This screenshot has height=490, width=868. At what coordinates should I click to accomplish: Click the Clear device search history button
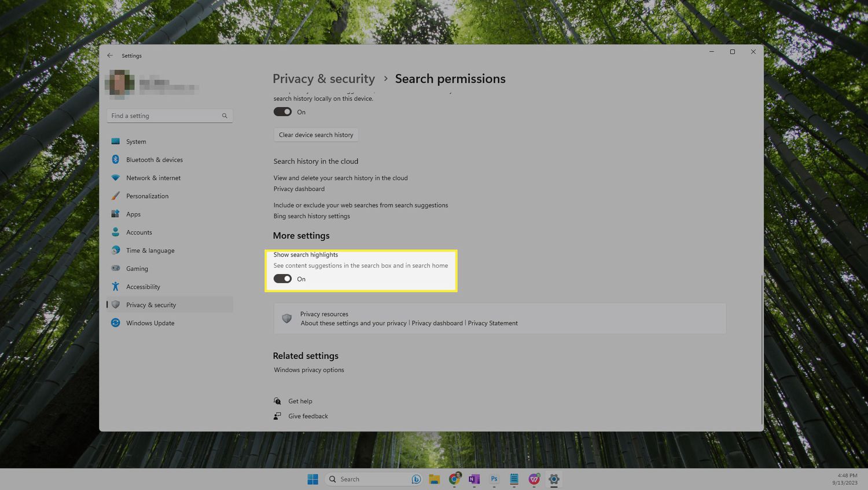coord(316,135)
